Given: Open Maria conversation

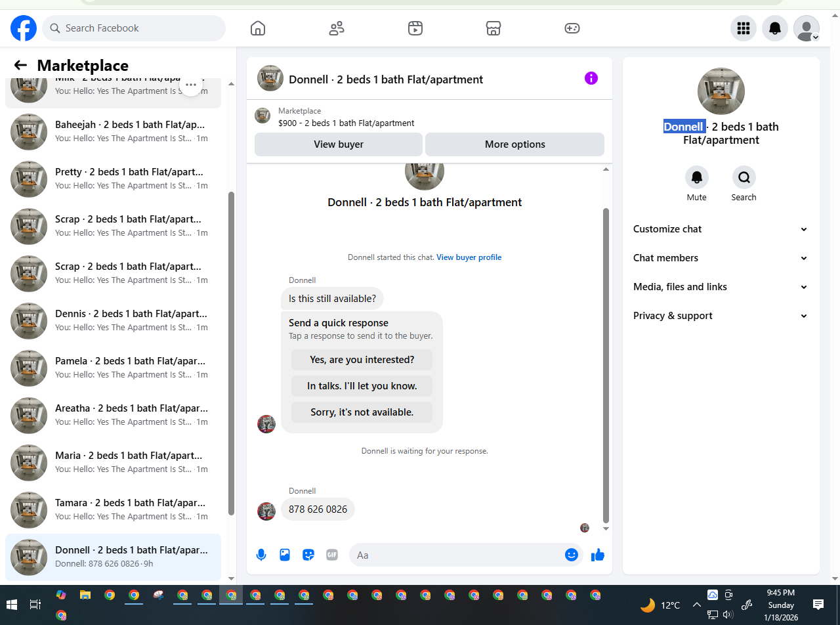Looking at the screenshot, I should (113, 463).
